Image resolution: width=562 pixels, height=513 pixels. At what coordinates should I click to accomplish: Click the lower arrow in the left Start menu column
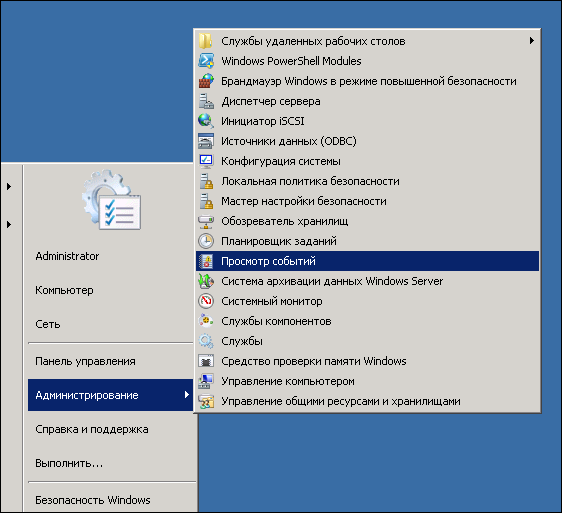(x=9, y=224)
